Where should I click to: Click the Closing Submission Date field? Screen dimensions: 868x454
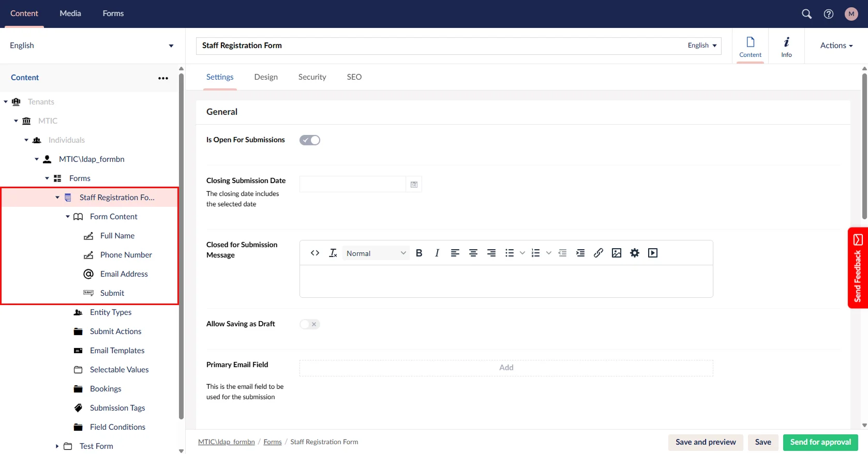[352, 185]
